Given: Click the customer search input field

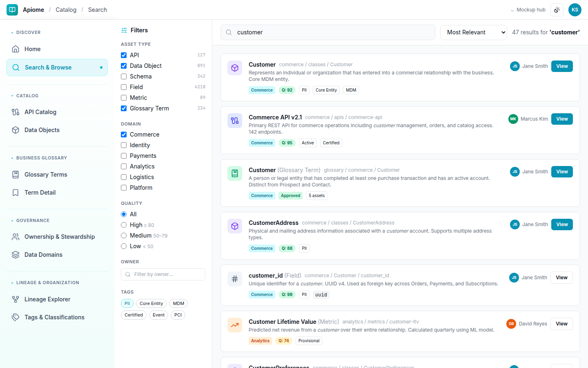Looking at the screenshot, I should (328, 32).
